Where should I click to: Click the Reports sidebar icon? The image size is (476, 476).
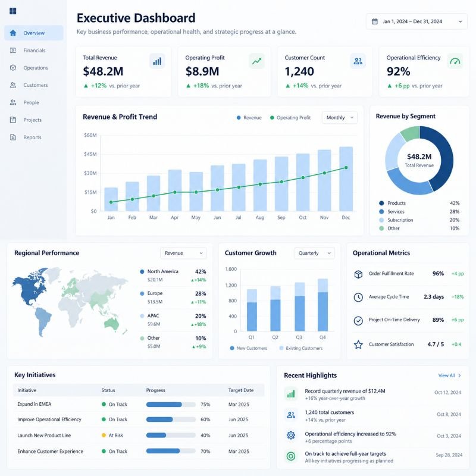click(x=12, y=137)
